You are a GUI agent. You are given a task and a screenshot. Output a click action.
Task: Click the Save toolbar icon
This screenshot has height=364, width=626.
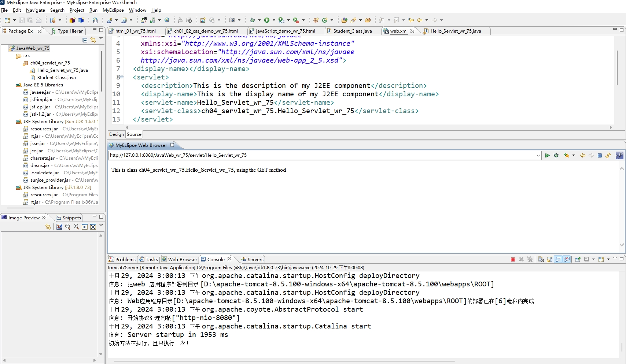22,20
